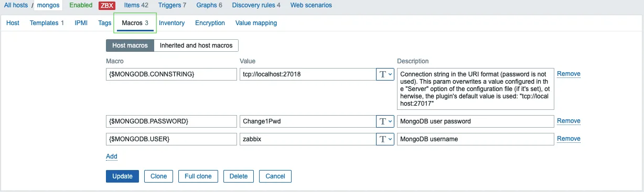This screenshot has width=644, height=192.
Task: Open Triggers 7 list
Action: (x=172, y=5)
